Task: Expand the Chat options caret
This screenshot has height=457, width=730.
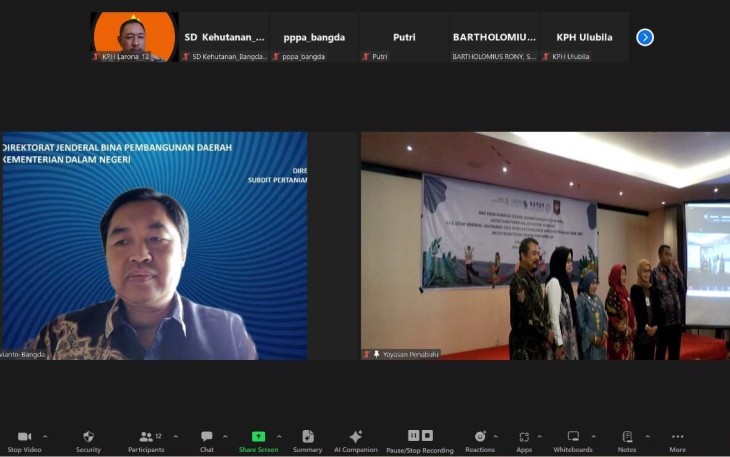Action: [225, 437]
